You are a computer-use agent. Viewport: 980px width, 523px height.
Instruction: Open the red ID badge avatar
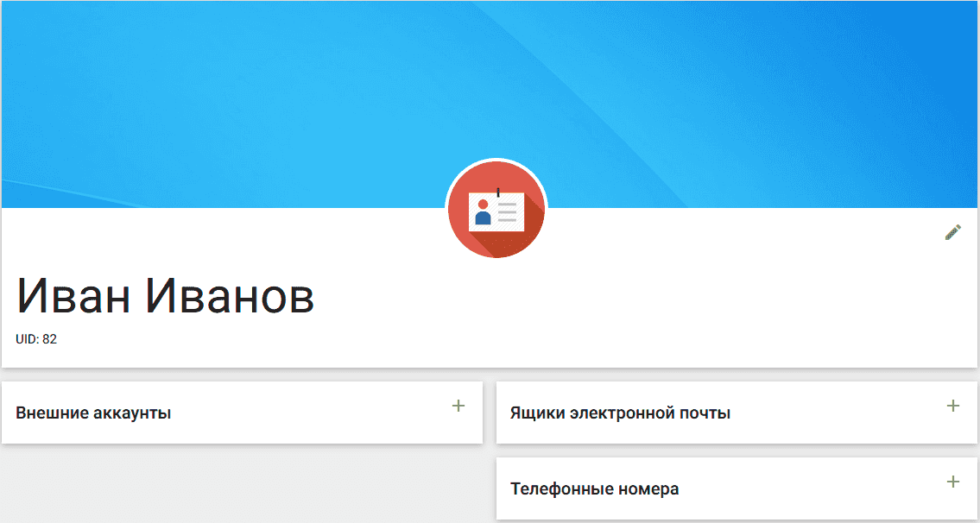(x=496, y=210)
